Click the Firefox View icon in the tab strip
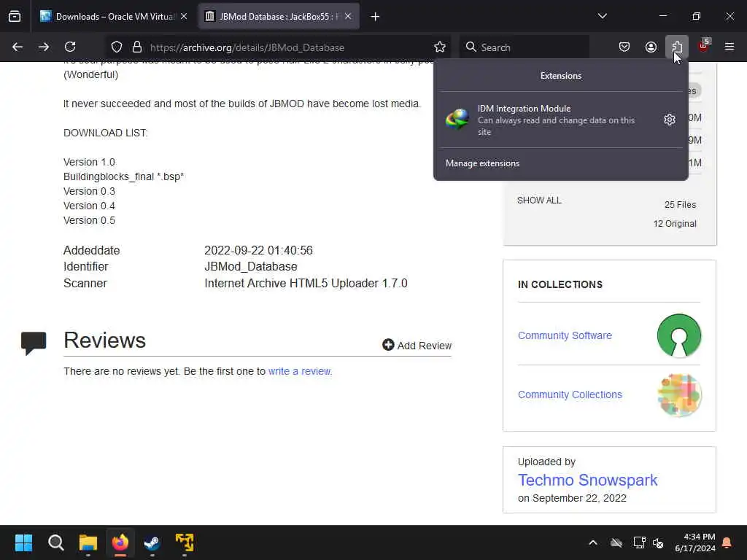747x560 pixels. (x=15, y=17)
